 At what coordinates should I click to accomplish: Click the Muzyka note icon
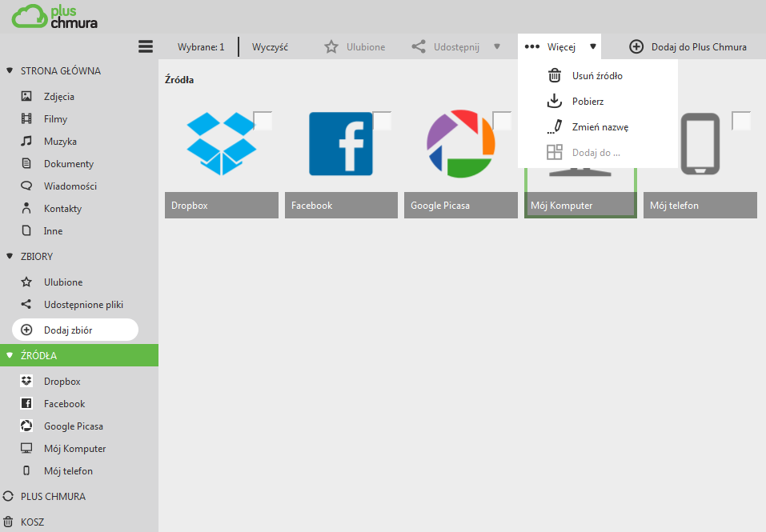pos(26,141)
